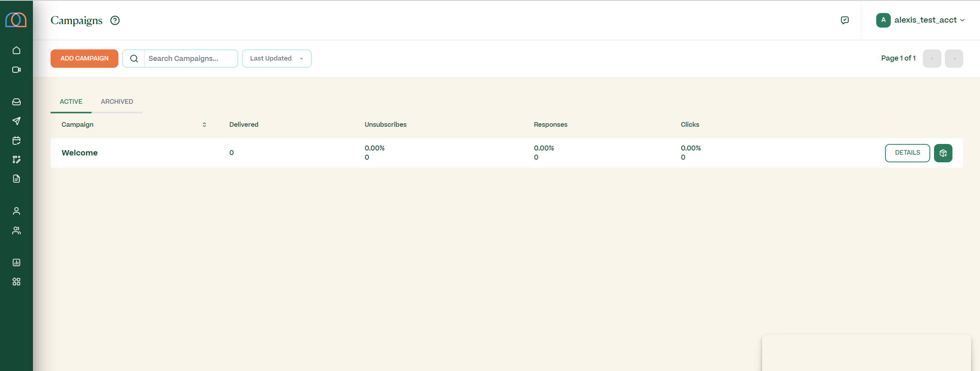The width and height of the screenshot is (980, 371).
Task: Open the apps grid sidebar icon
Action: point(16,282)
